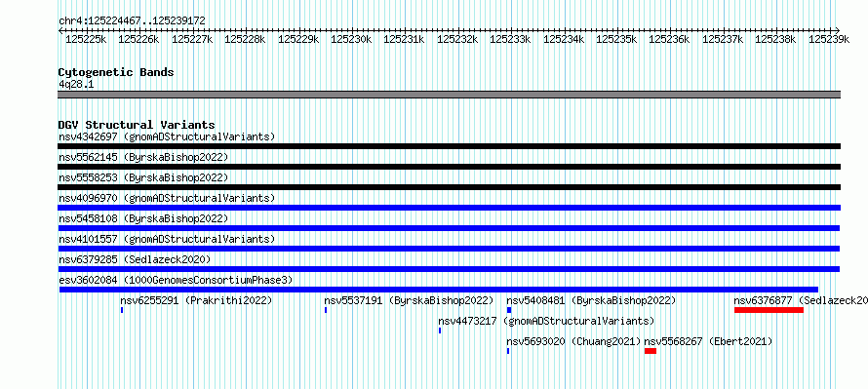Click the 125234k ruler tick label

(x=564, y=39)
